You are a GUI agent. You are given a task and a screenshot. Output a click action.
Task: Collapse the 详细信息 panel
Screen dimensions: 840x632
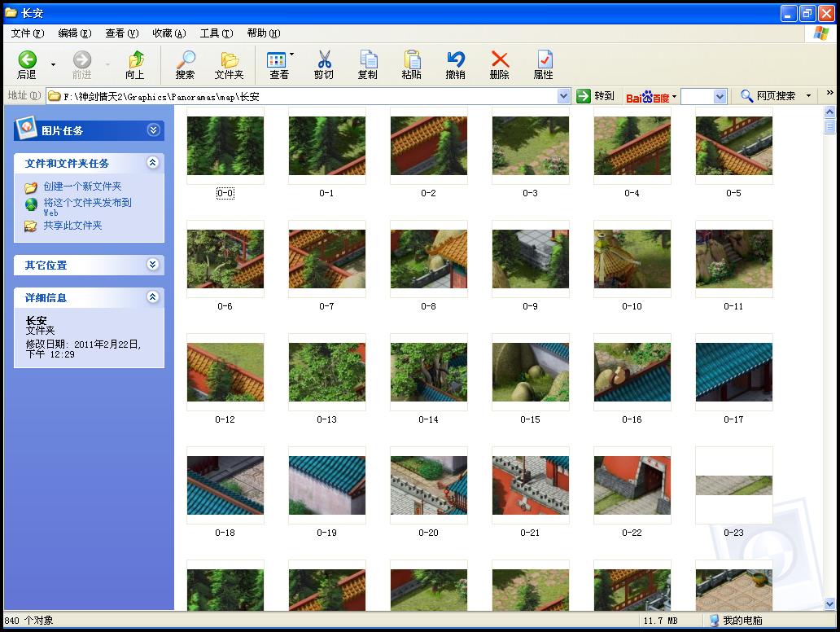click(x=153, y=297)
